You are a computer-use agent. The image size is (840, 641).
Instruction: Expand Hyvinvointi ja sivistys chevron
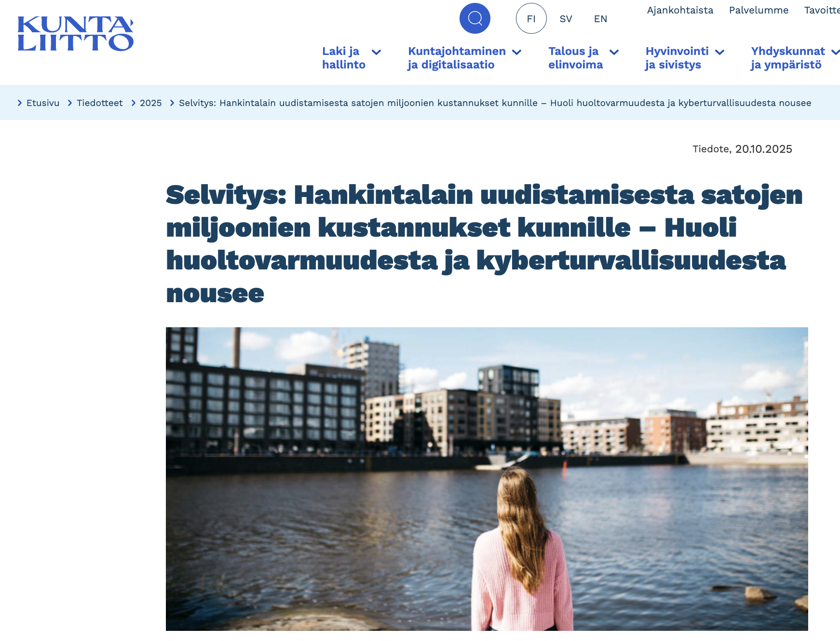pos(719,52)
